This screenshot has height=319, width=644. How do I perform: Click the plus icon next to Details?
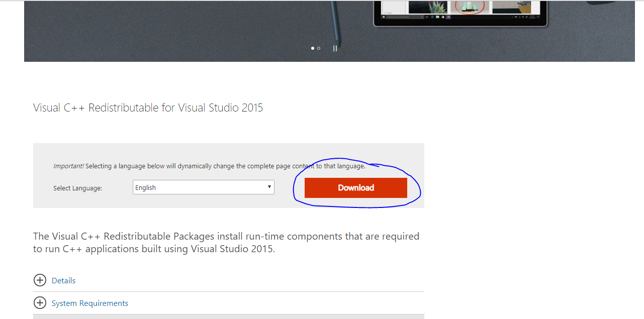pos(40,280)
